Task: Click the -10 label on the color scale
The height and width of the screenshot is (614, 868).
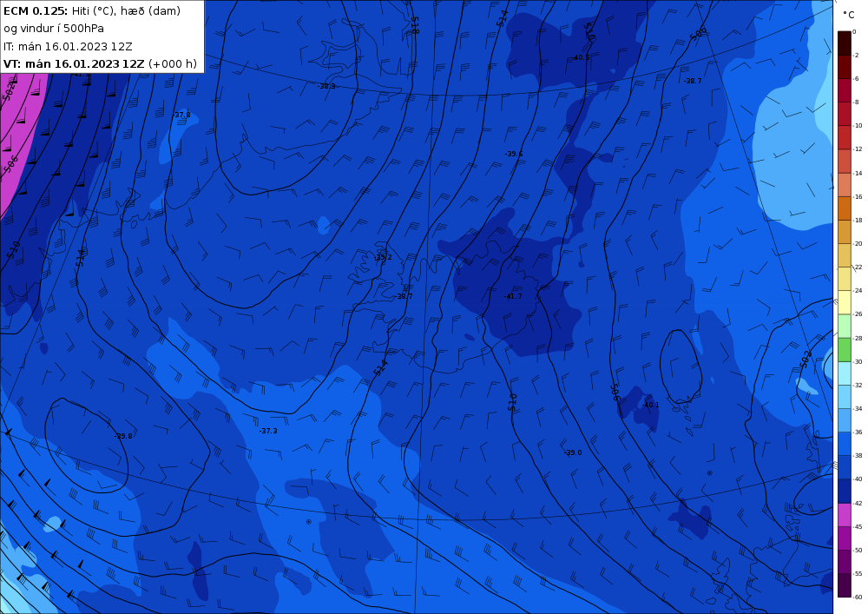Action: tap(857, 126)
